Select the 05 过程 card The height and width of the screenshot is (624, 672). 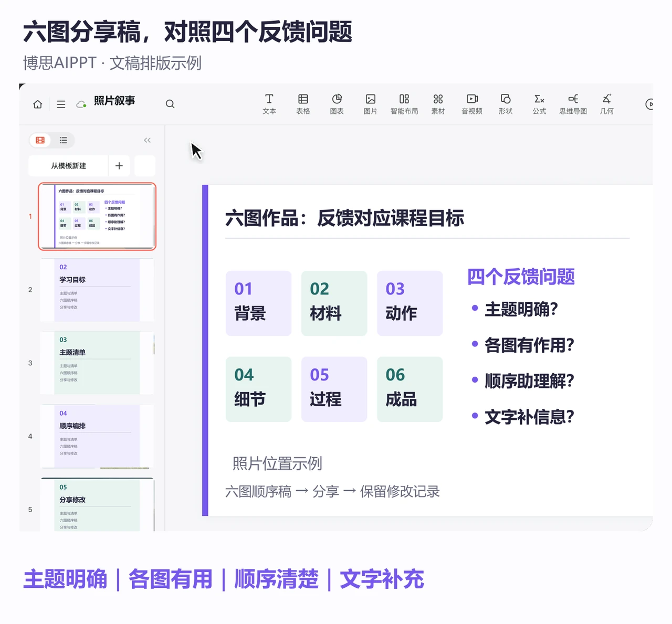tap(334, 389)
